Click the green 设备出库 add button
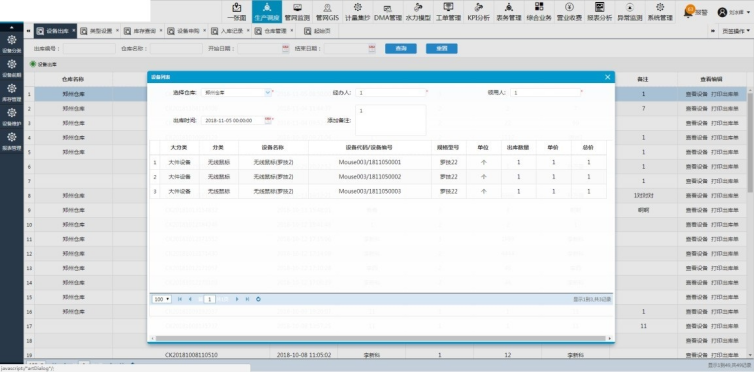This screenshot has height=373, width=755. click(43, 64)
